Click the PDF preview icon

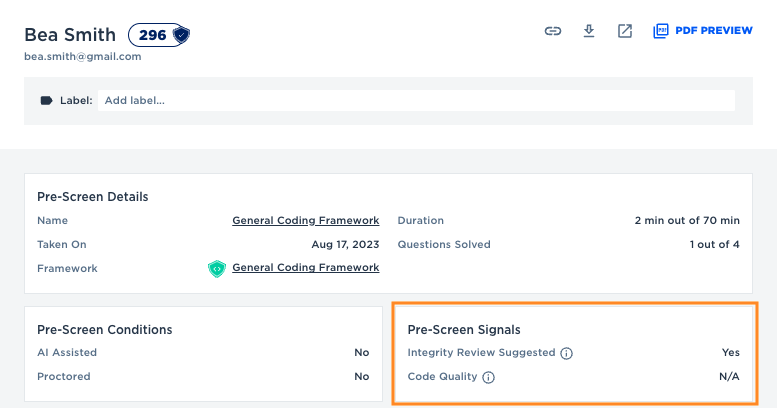click(660, 31)
